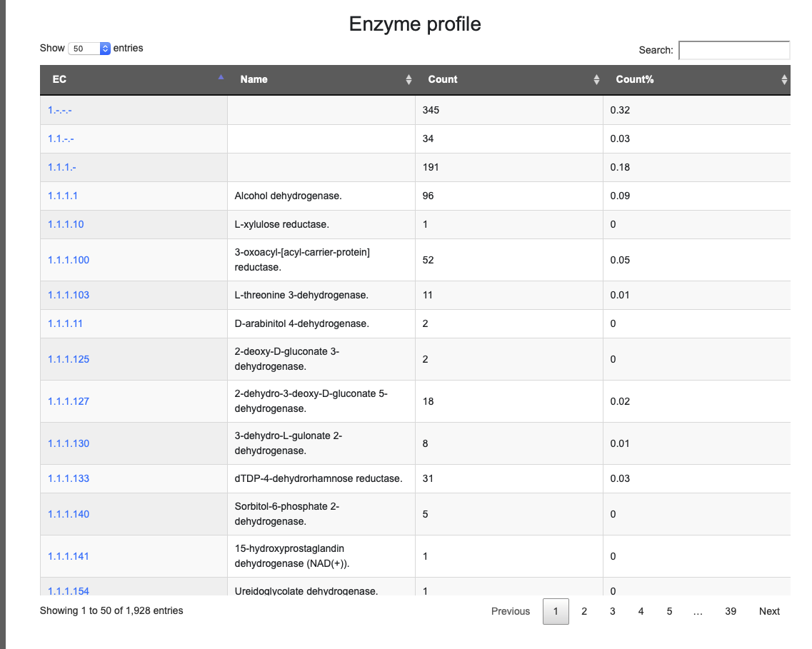Image resolution: width=812 pixels, height=649 pixels.
Task: Click the Previous pagination control
Action: [x=511, y=611]
